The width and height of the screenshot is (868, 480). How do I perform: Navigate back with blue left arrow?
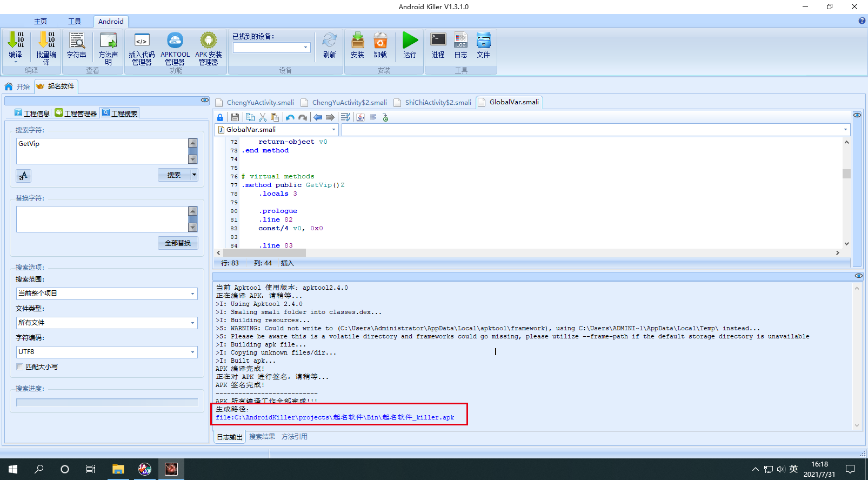coord(318,117)
